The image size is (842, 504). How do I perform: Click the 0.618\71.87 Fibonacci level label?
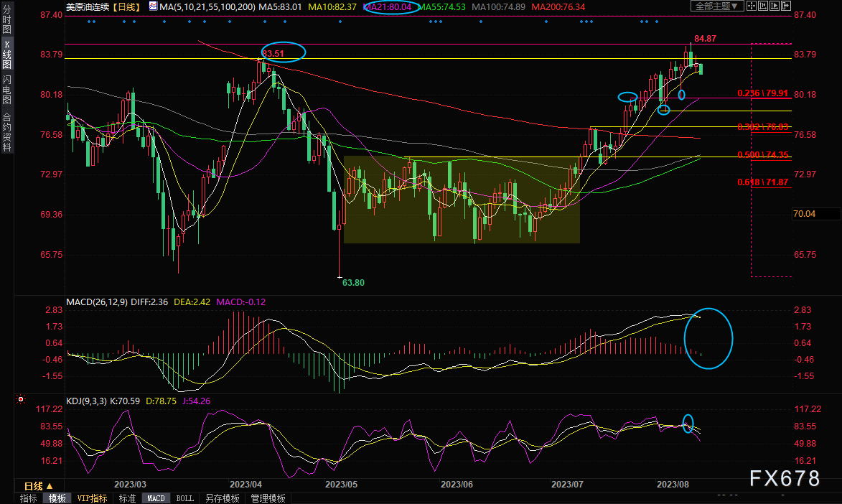tap(762, 182)
